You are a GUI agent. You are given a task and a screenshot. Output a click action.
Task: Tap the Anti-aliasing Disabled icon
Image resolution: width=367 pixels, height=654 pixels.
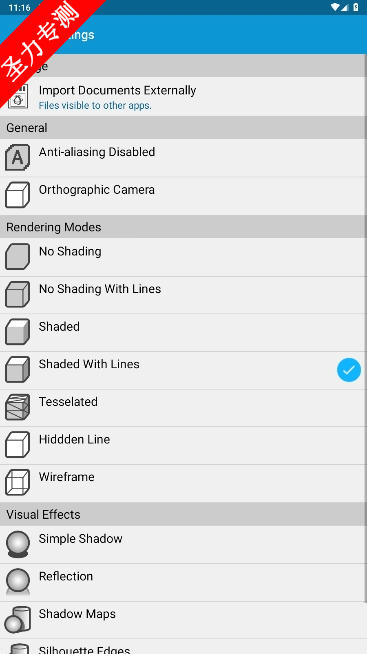[x=18, y=158]
